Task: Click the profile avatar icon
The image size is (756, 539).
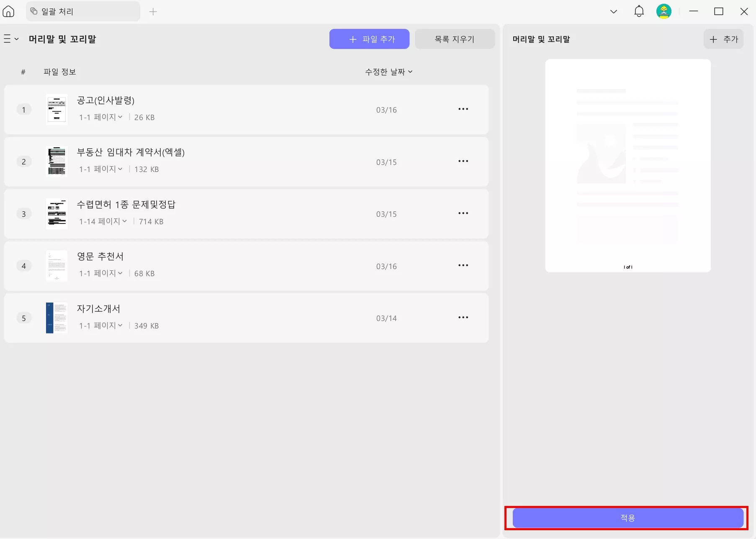Action: 664,11
